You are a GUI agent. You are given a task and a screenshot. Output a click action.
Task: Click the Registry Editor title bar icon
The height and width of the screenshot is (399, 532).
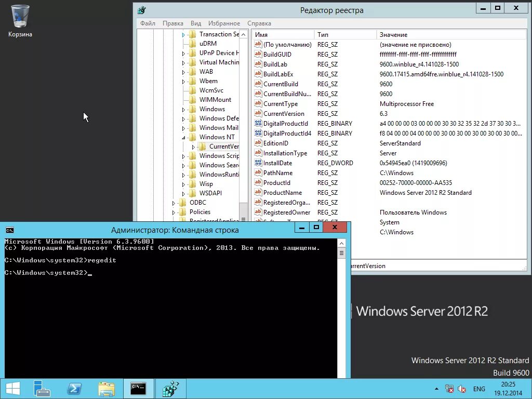click(x=142, y=9)
